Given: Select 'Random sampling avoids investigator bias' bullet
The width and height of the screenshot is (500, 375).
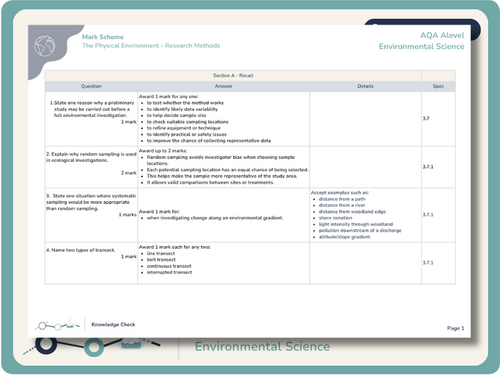Looking at the screenshot, I should pyautogui.click(x=221, y=160).
